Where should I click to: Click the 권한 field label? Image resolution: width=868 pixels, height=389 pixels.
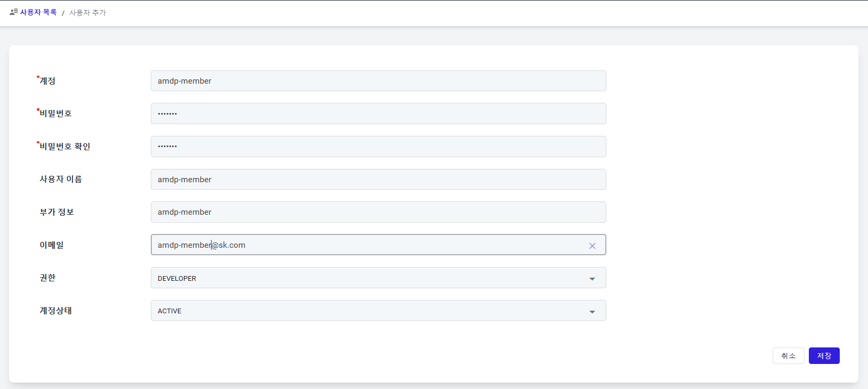(x=47, y=278)
